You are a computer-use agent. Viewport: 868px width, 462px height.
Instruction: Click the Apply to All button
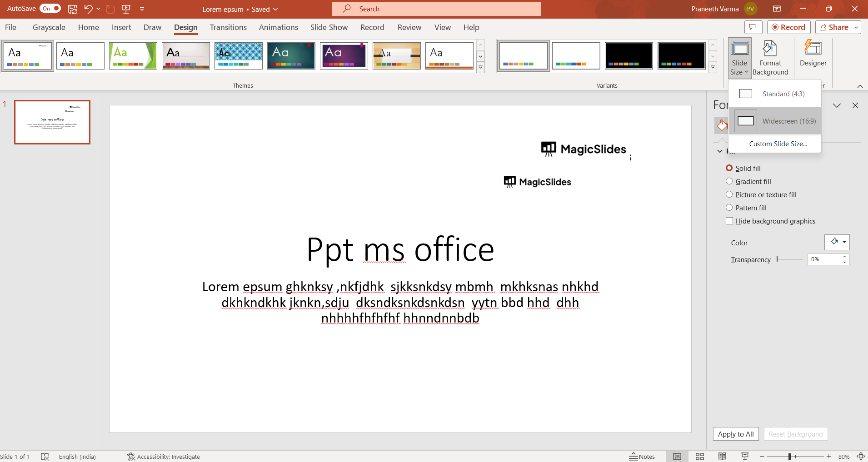(x=735, y=434)
